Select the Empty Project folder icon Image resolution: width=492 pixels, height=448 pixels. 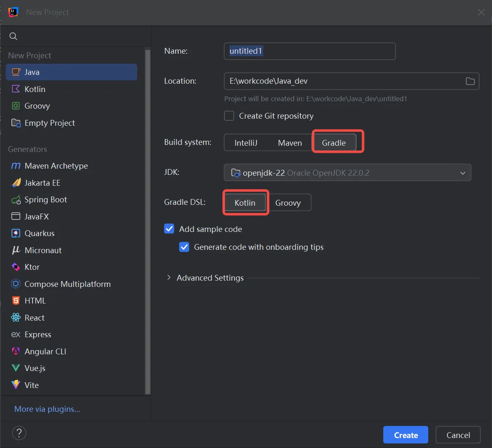[16, 123]
